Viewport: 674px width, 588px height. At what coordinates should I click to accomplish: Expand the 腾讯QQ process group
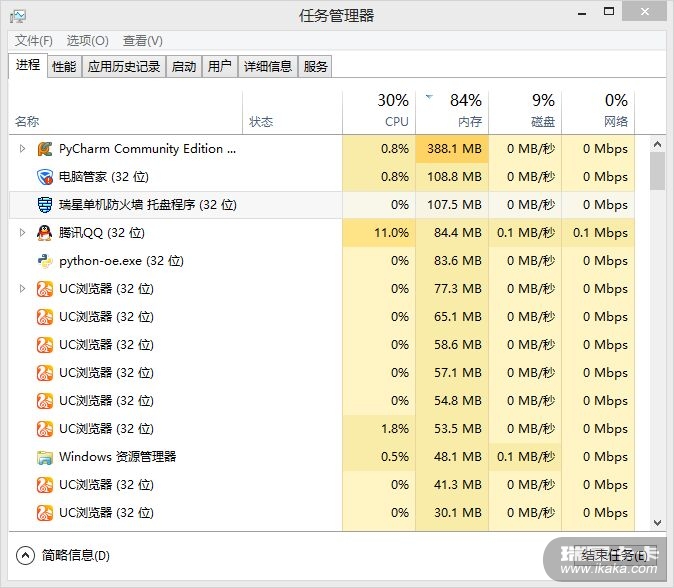coord(22,233)
